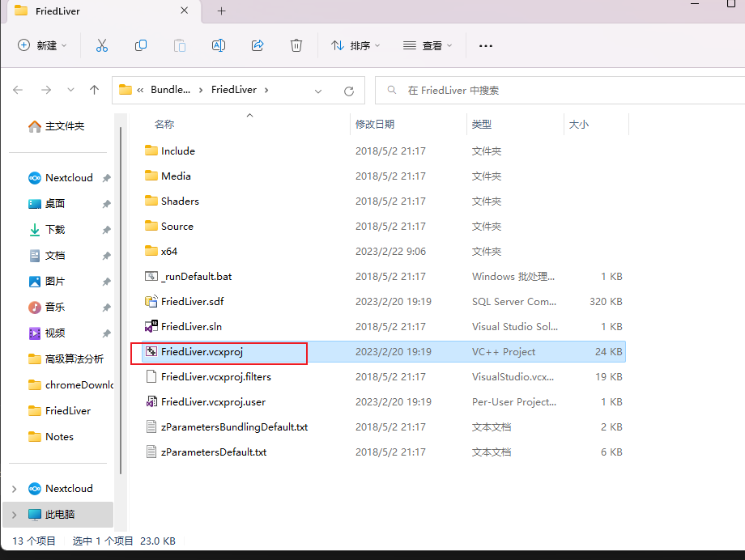Open FriedLiver folder in sidebar
This screenshot has width=745, height=560.
coord(61,411)
